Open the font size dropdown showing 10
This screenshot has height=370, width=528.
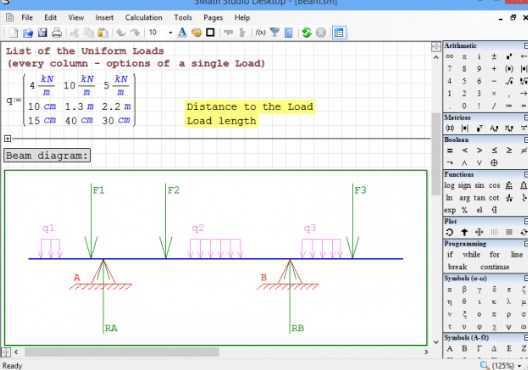[170, 33]
